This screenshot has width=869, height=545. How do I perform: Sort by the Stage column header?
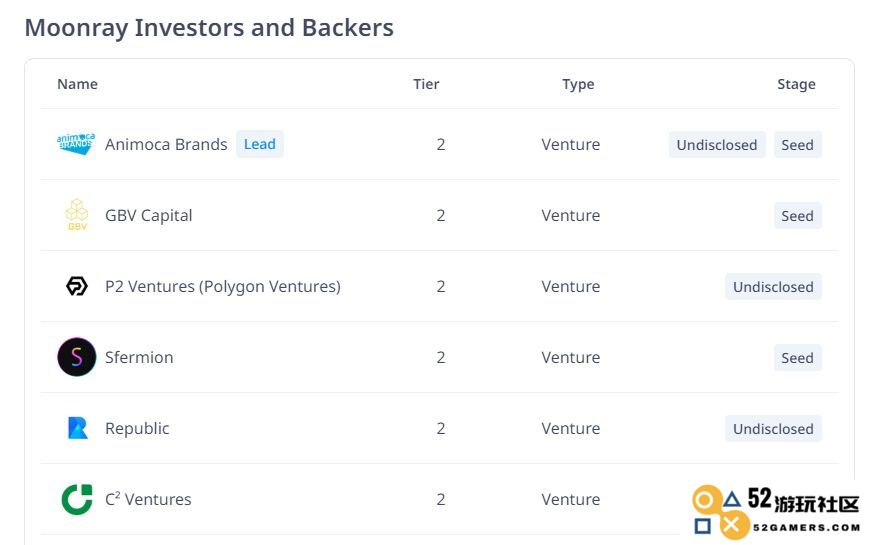(x=796, y=84)
